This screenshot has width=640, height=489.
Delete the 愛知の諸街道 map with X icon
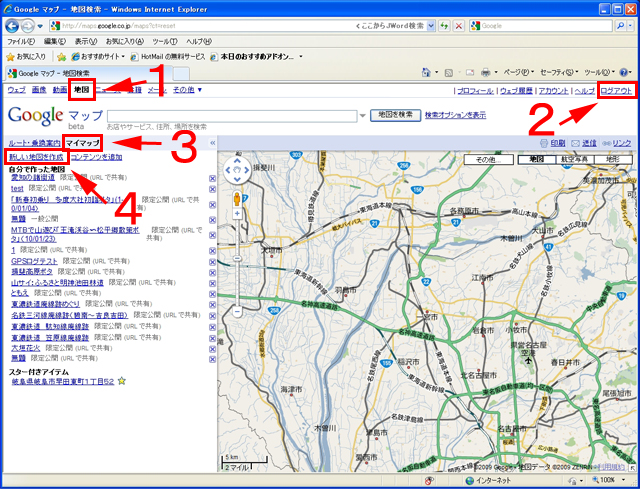pyautogui.click(x=212, y=178)
